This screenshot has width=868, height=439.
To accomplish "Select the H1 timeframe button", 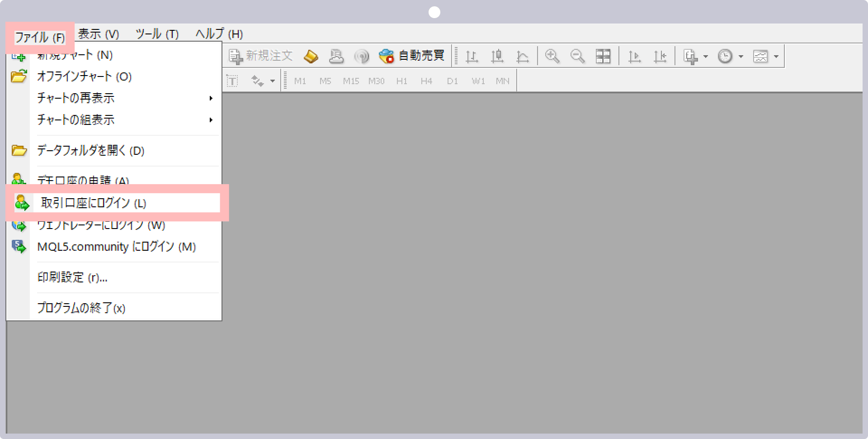I will (401, 81).
